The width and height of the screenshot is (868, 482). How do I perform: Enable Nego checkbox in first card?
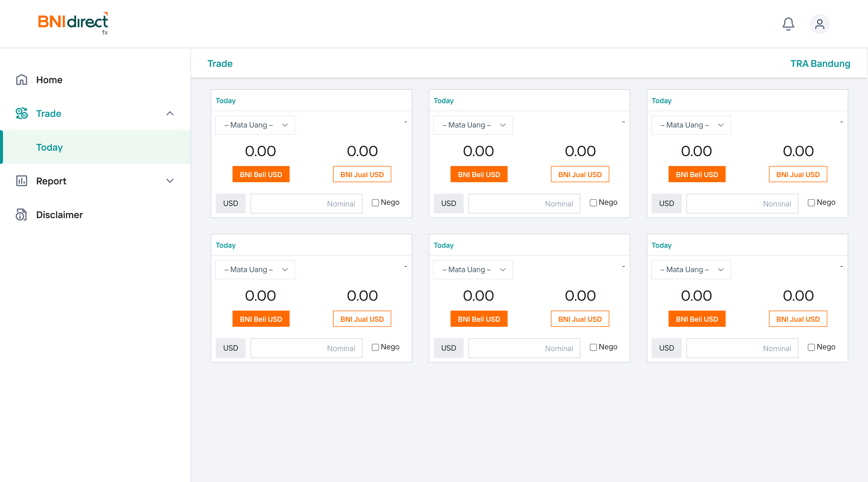point(375,203)
